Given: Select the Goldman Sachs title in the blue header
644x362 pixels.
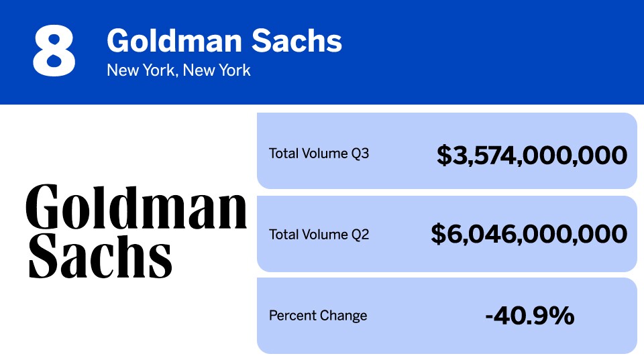Looking at the screenshot, I should (224, 42).
